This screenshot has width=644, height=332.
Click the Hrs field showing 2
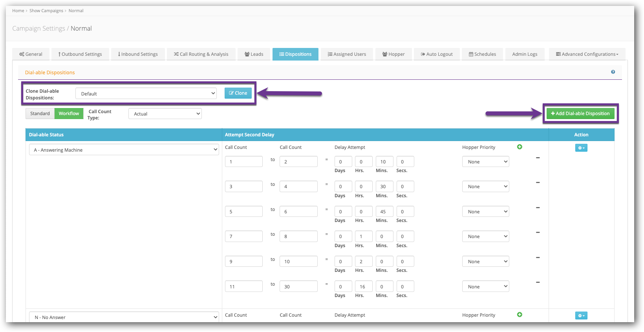tap(364, 261)
